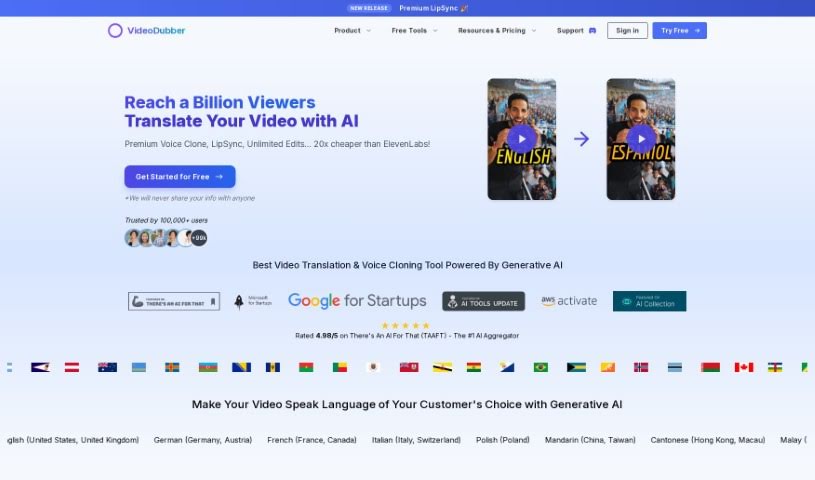Go to Support
815x480 pixels.
tap(570, 31)
